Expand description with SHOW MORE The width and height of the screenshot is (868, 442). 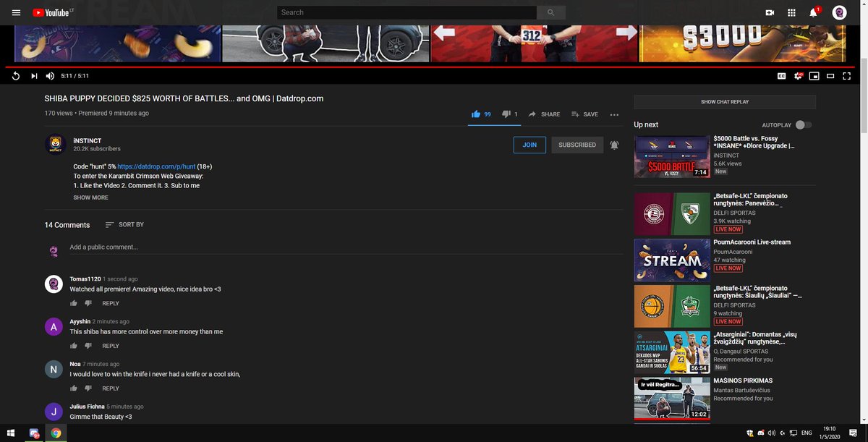[90, 197]
